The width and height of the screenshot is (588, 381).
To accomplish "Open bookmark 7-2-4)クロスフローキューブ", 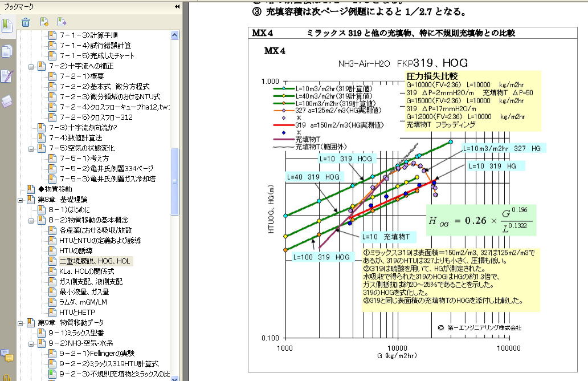I will pos(115,107).
